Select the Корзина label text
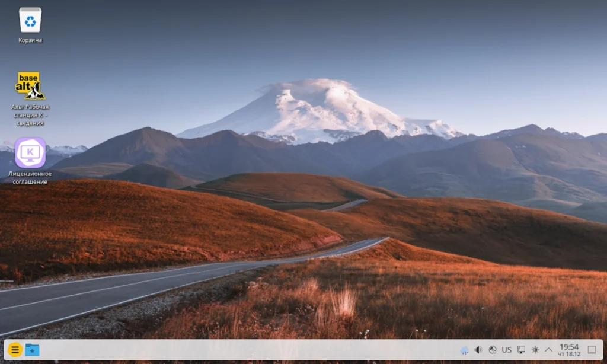607x364 pixels. pos(30,40)
